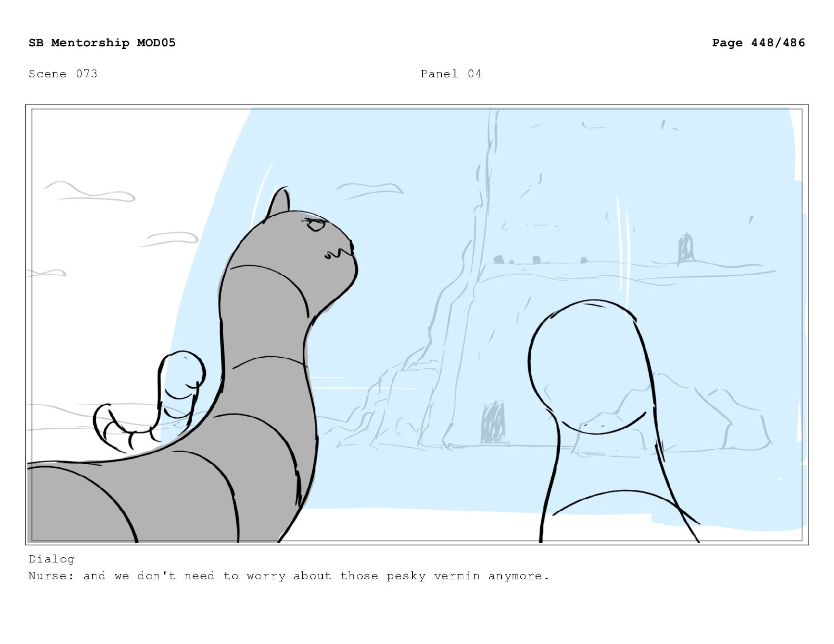The image size is (834, 644).
Task: Click the Nurse dialog line about pesky vermin
Action: point(289,576)
